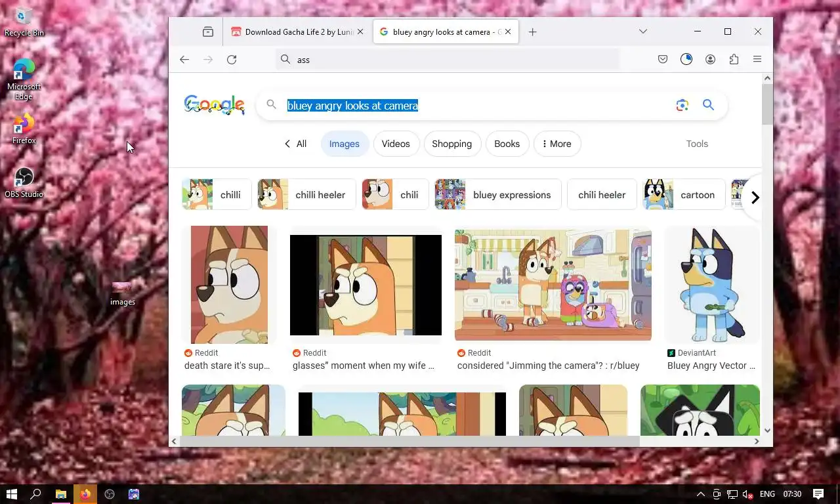
Task: Click the scroll down arrow
Action: click(767, 430)
